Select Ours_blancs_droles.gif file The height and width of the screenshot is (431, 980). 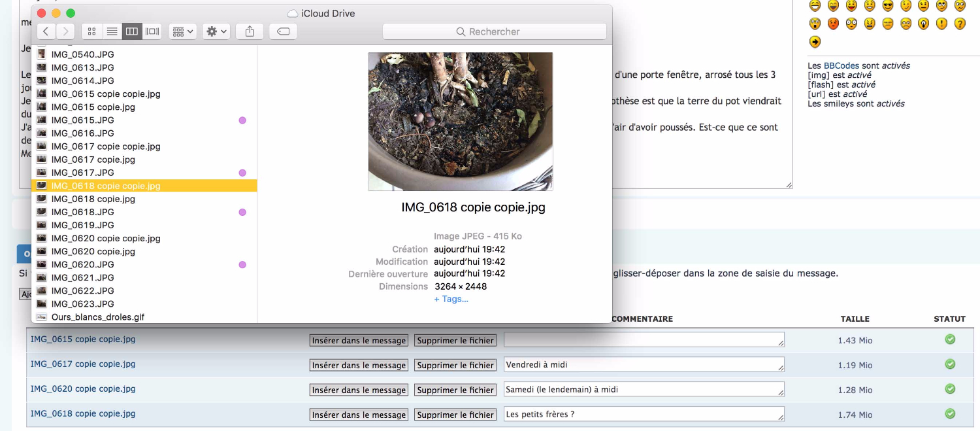click(x=97, y=317)
